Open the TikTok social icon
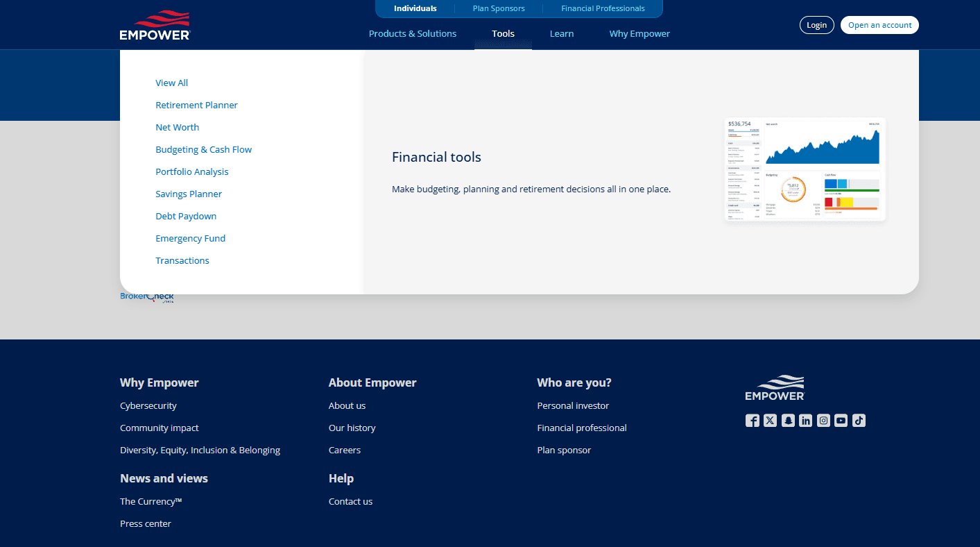The height and width of the screenshot is (547, 980). pyautogui.click(x=859, y=420)
